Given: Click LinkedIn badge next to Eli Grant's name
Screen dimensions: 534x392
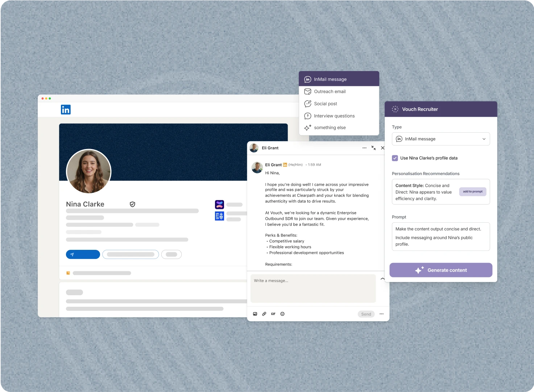Looking at the screenshot, I should [285, 165].
